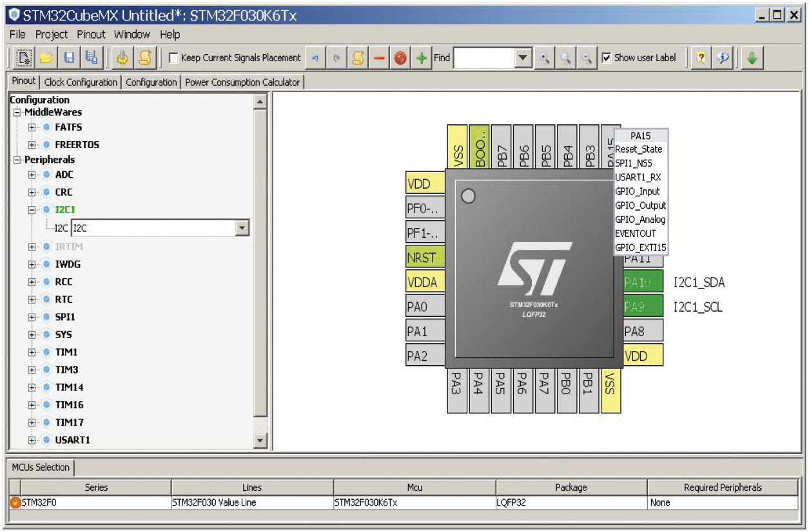
Task: Expand the CRC peripheral node
Action: [x=32, y=193]
